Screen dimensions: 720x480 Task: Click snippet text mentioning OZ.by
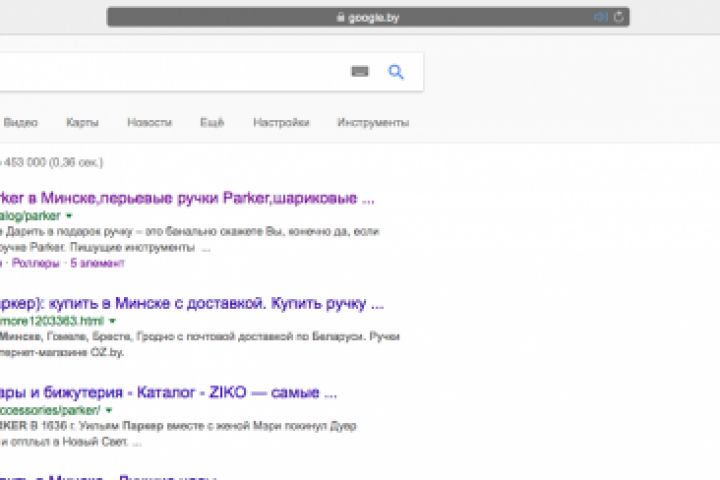pyautogui.click(x=62, y=352)
